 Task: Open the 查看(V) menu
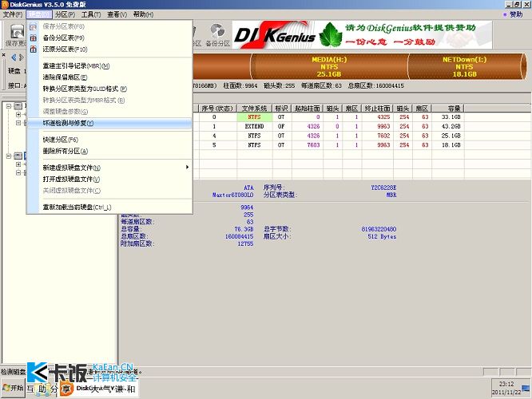[x=117, y=14]
